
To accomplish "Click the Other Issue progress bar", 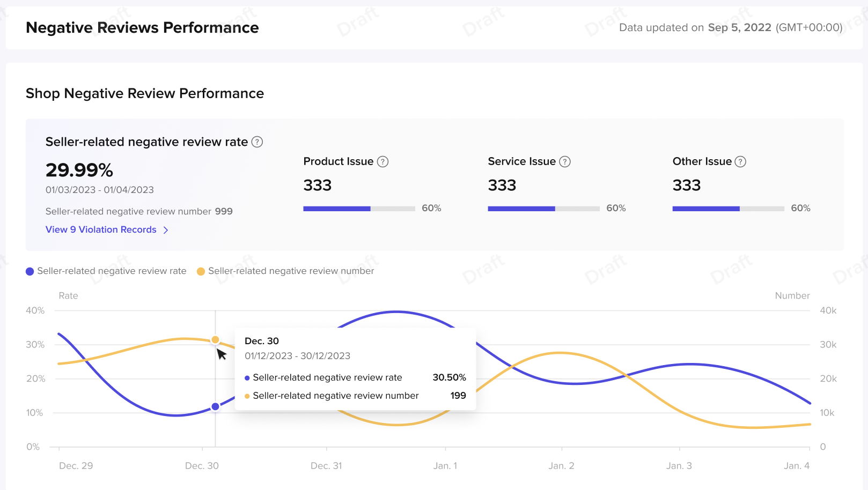I will [728, 209].
